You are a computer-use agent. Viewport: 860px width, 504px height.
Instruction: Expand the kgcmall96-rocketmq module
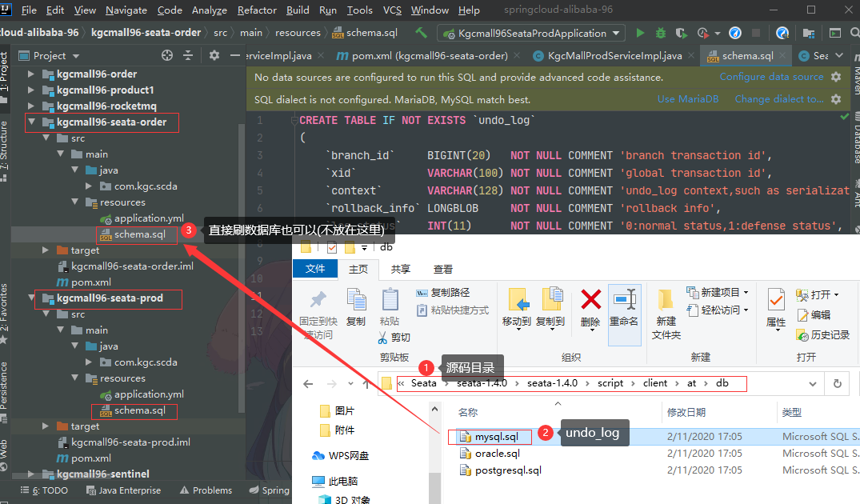(30, 106)
